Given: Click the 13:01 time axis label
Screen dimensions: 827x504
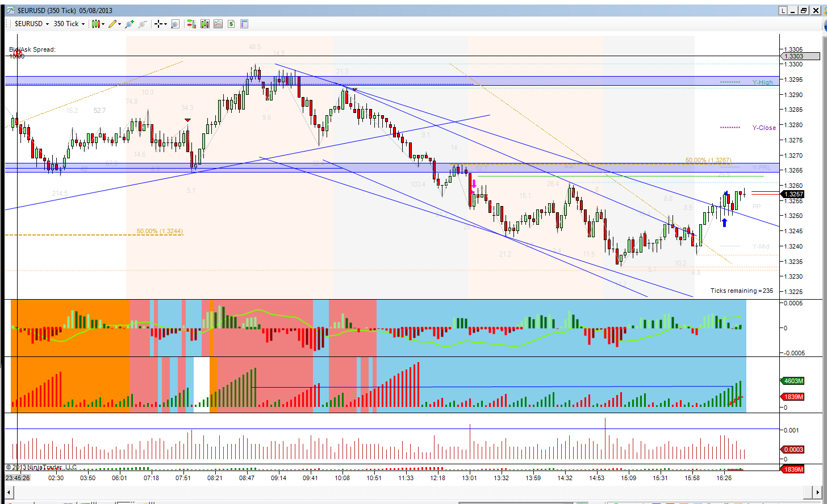Looking at the screenshot, I should (x=469, y=478).
